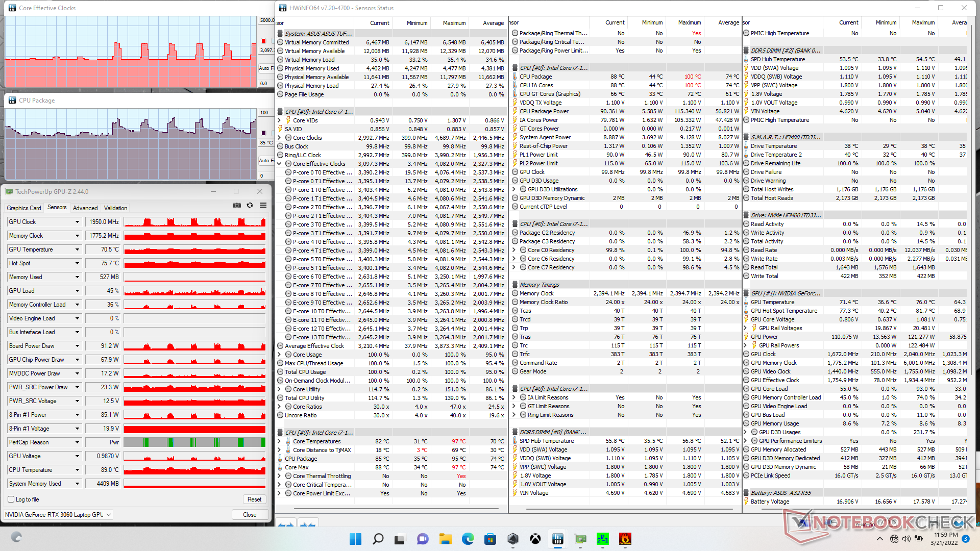Click volume icon in system tray
Viewport: 980px width, 551px height.
(x=906, y=539)
